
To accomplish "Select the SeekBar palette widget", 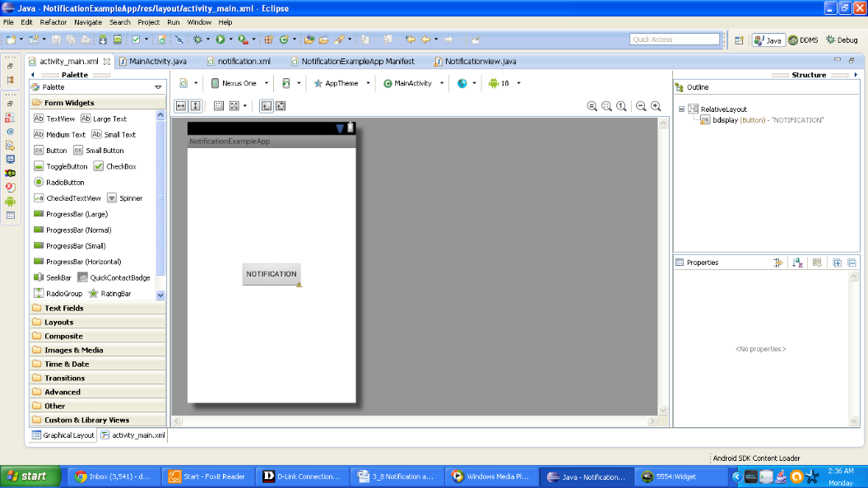I will click(53, 277).
